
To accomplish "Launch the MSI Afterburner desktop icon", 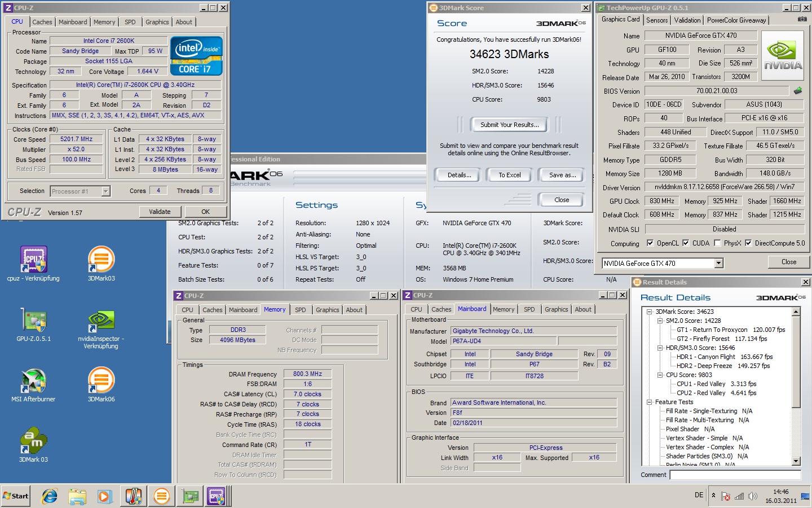I will 33,386.
